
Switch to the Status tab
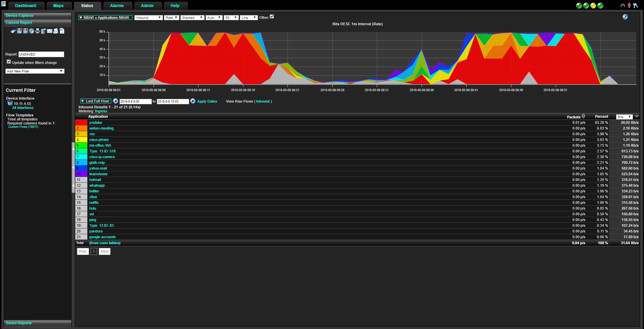tap(87, 6)
